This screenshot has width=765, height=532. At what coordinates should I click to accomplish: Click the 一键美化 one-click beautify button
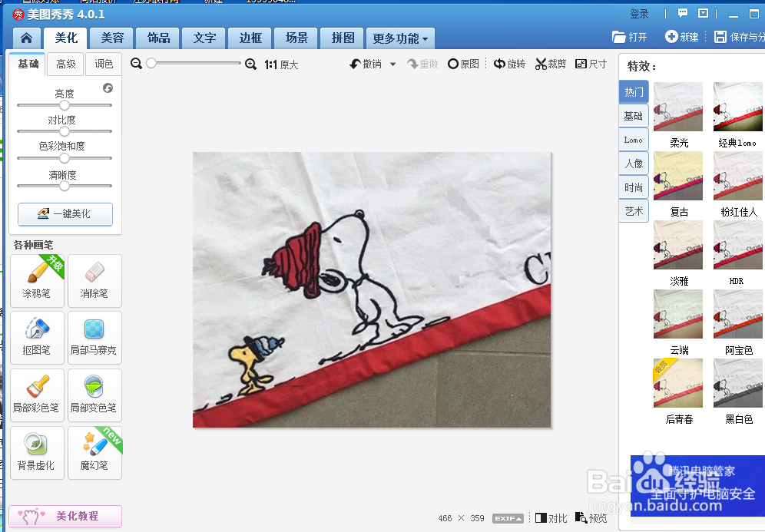pyautogui.click(x=65, y=214)
